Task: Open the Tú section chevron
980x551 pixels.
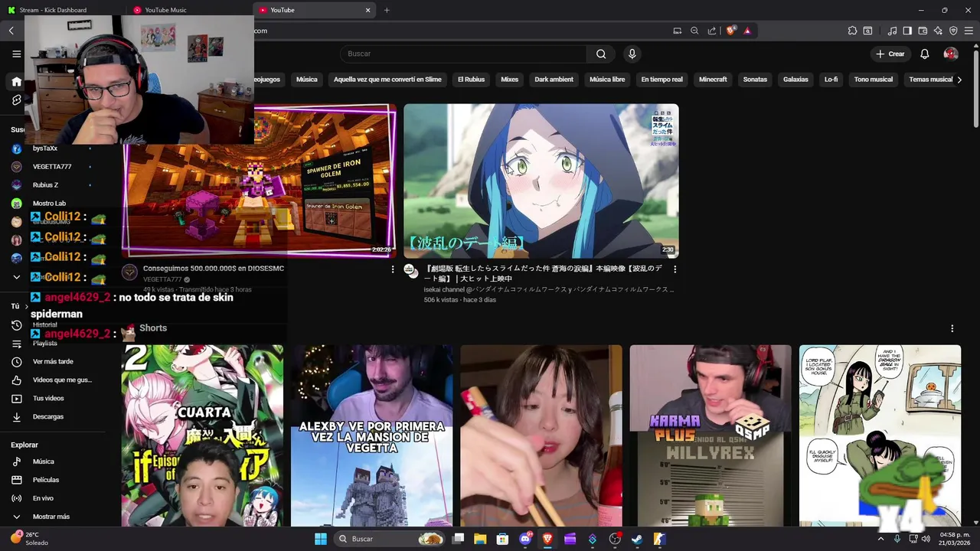Action: [26, 306]
